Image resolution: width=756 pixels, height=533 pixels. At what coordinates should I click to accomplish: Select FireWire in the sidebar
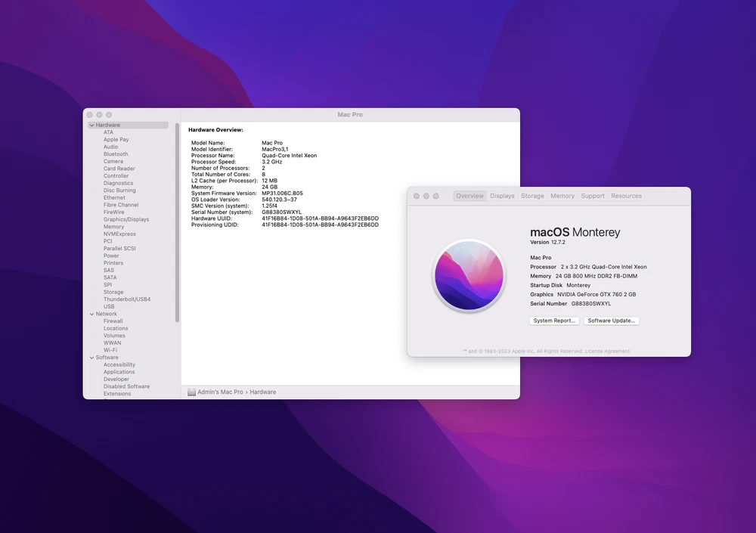[114, 212]
